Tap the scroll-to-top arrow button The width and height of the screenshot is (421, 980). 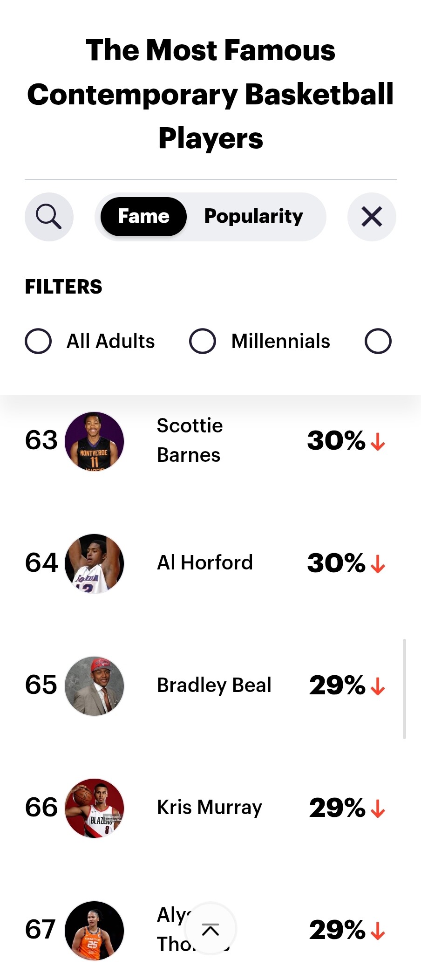pyautogui.click(x=210, y=930)
